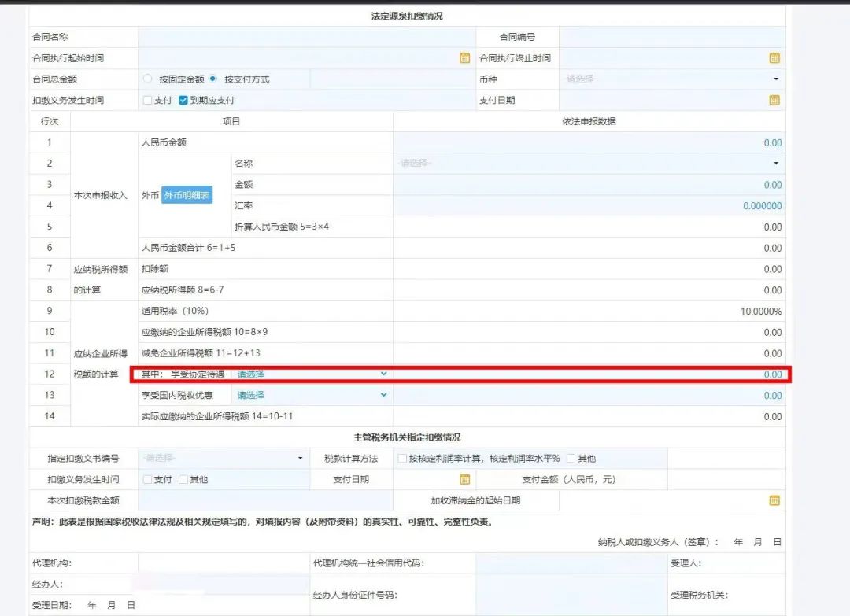
Task: Check 其他 under 税款计算方法
Action: click(571, 458)
